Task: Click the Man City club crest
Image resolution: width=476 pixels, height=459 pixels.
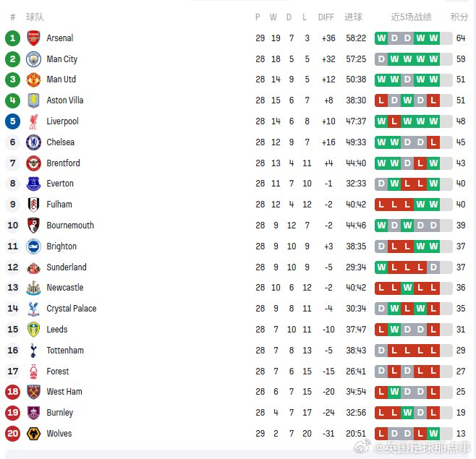Action: click(33, 59)
